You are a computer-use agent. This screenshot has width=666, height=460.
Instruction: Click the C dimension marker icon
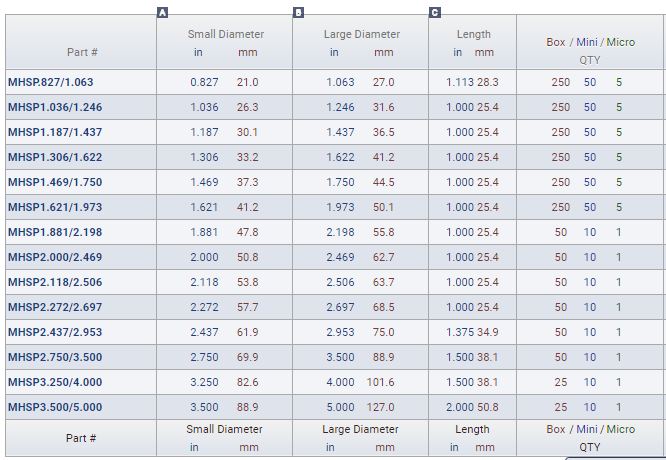[434, 13]
